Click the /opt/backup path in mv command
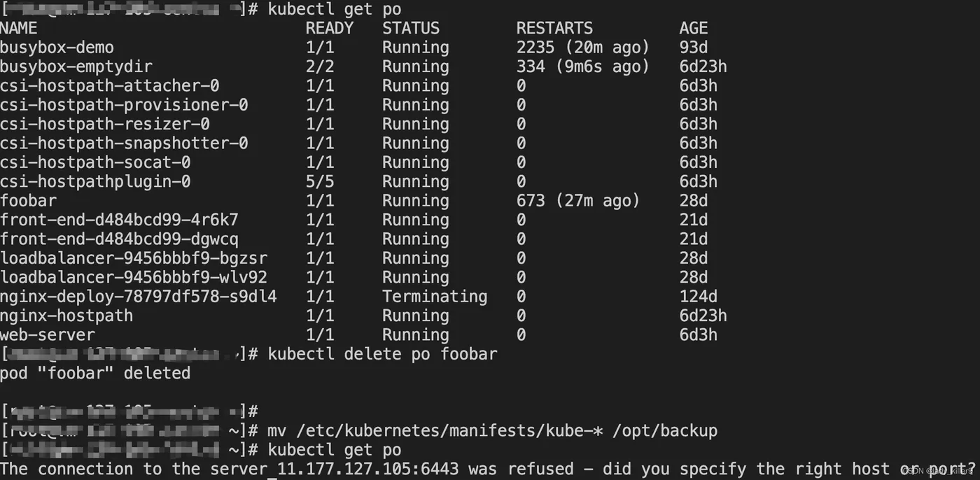Viewport: 980px width, 480px height. pos(665,430)
